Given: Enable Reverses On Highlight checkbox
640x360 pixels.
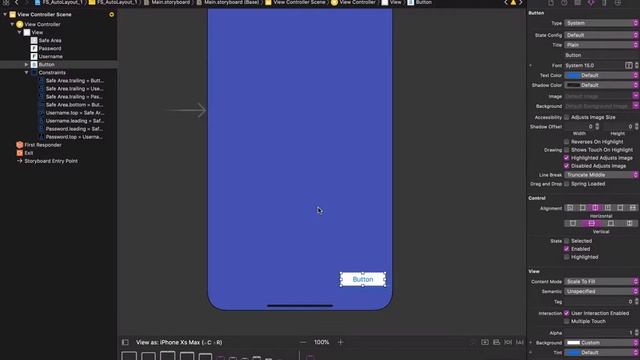Looking at the screenshot, I should pyautogui.click(x=567, y=142).
